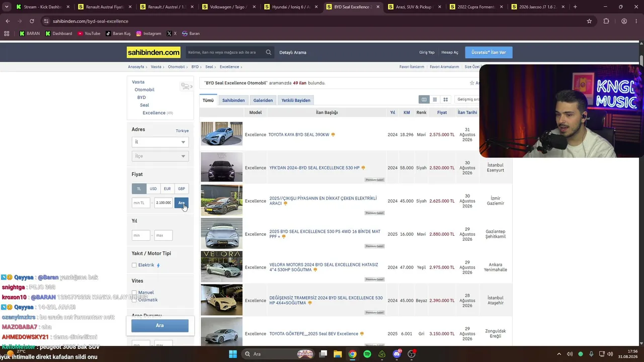Click the small Ara button beside price fields
The height and width of the screenshot is (362, 644).
181,203
